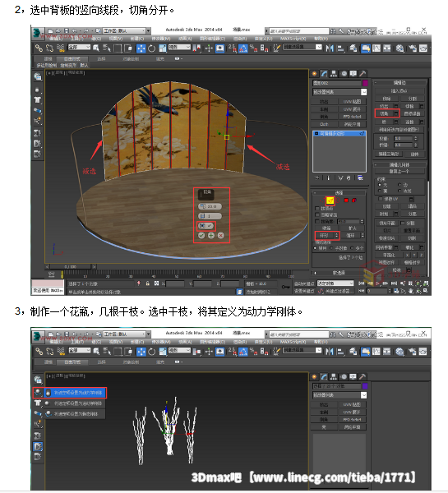
Task: Select constraint None radio button
Action: pyautogui.click(x=380, y=185)
